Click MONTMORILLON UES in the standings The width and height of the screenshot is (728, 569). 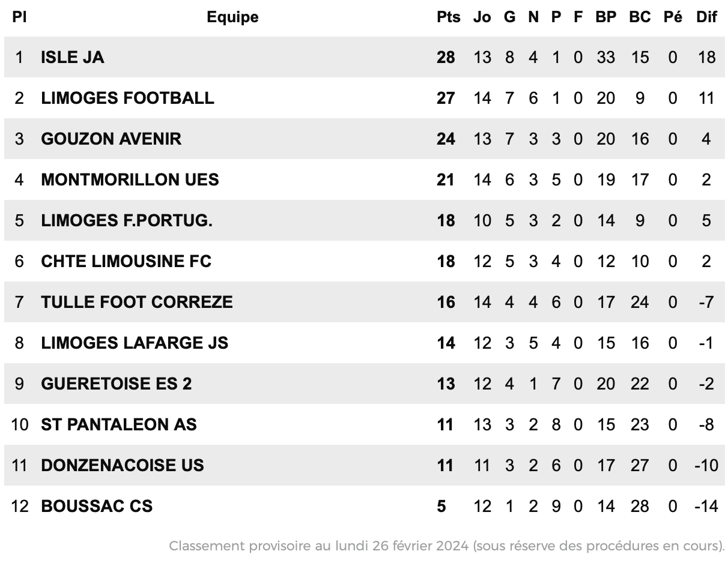tap(130, 179)
